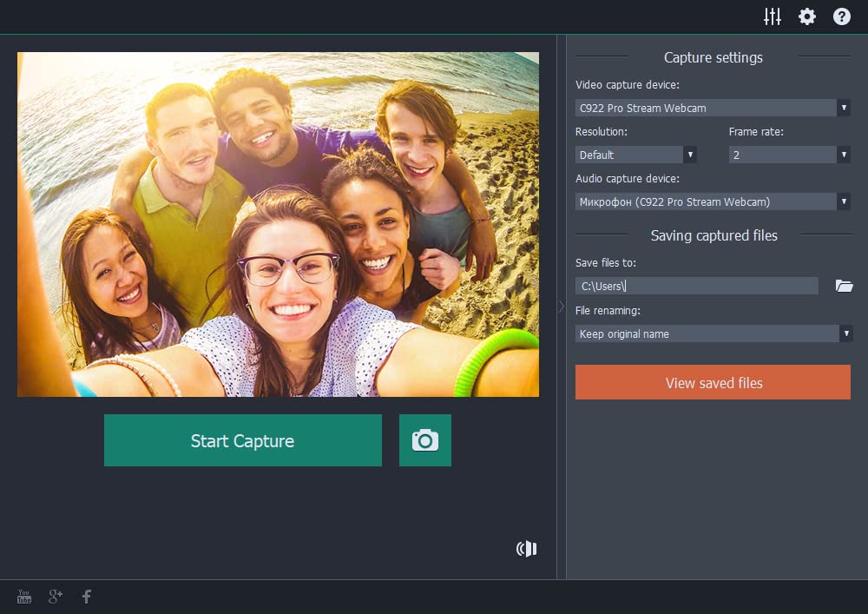Click the Capture settings heading
This screenshot has height=614, width=868.
coord(713,57)
